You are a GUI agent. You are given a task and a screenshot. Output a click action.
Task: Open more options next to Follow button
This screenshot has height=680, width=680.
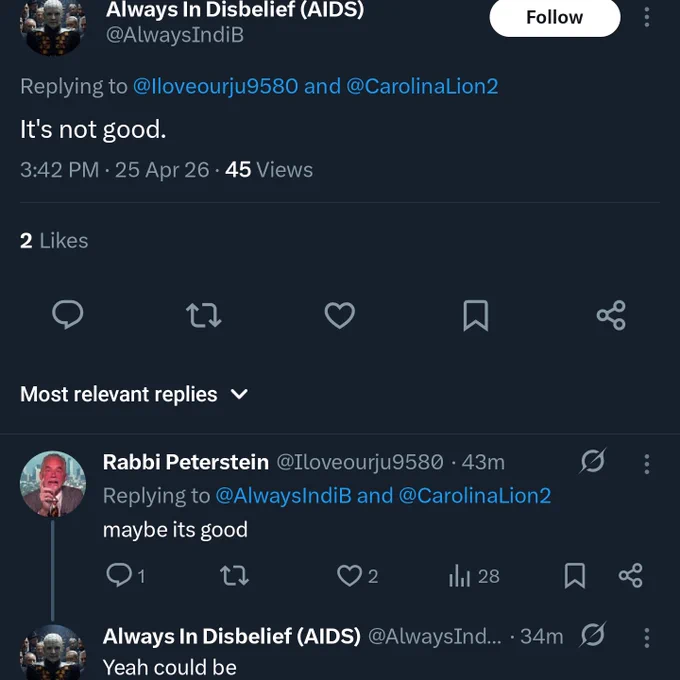647,17
